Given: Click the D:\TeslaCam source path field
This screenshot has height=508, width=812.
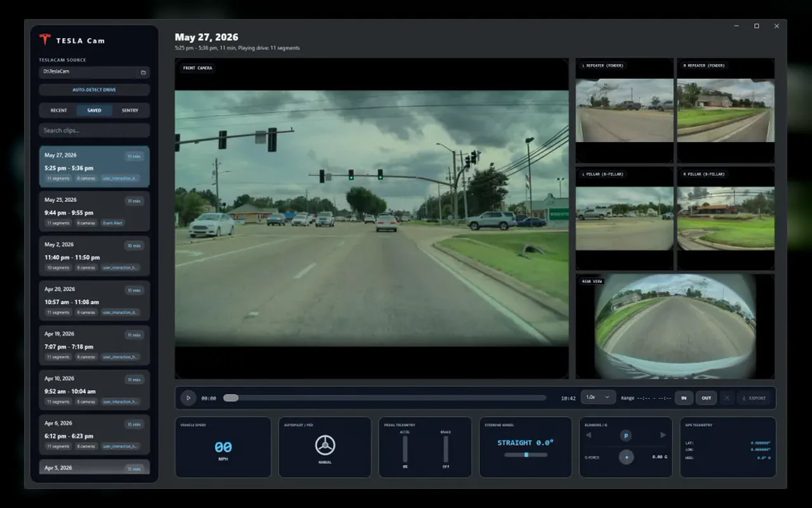Looking at the screenshot, I should [x=89, y=72].
